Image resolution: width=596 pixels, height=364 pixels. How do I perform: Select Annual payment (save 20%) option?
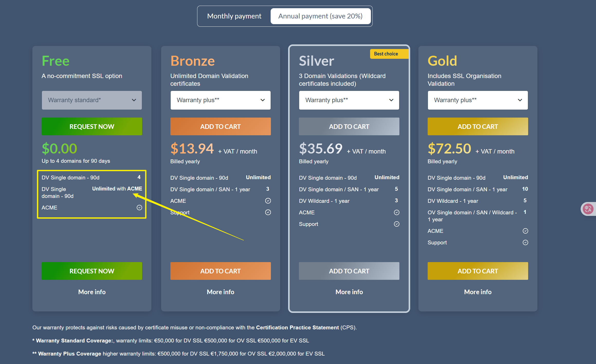point(320,16)
